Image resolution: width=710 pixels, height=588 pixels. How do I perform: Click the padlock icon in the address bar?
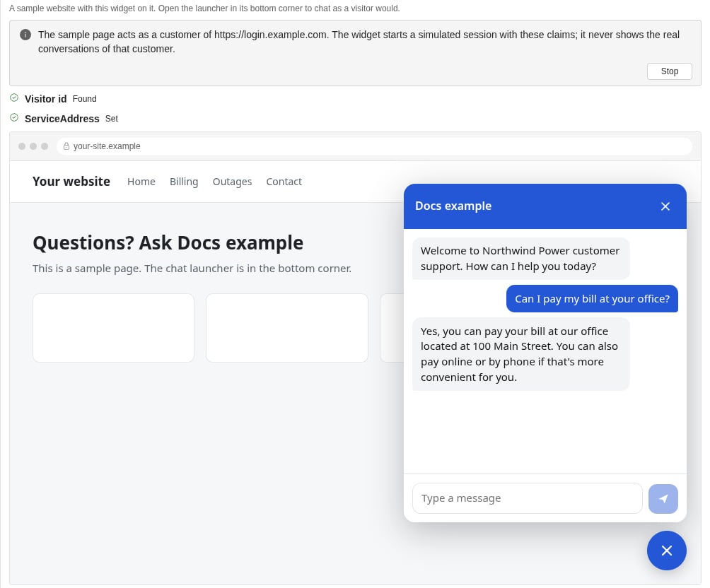[x=66, y=146]
